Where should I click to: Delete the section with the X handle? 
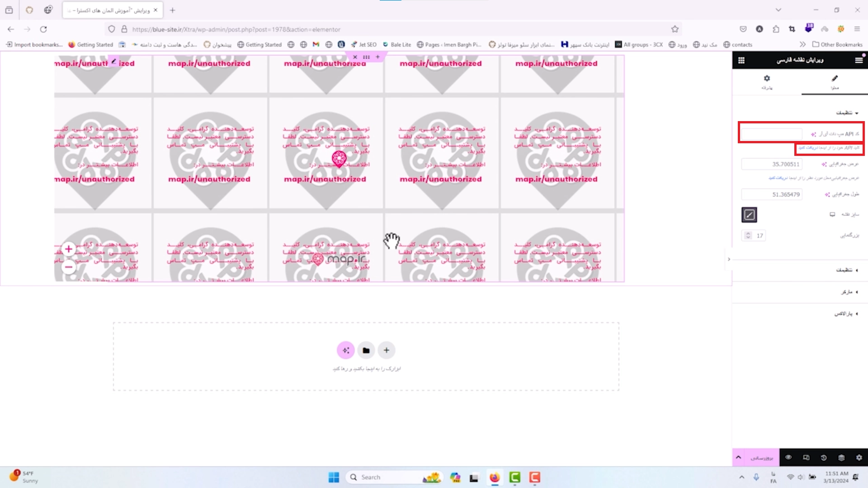pyautogui.click(x=355, y=57)
